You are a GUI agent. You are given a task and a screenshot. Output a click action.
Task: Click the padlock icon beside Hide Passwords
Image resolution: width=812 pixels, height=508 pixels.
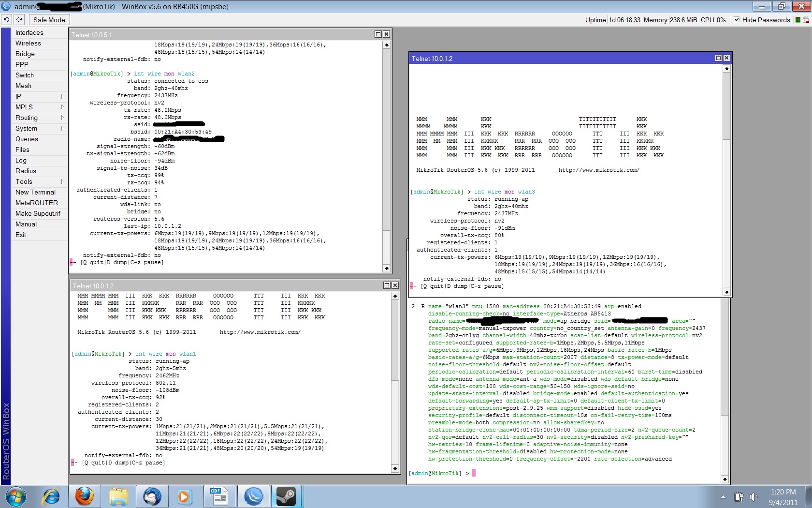(806, 20)
